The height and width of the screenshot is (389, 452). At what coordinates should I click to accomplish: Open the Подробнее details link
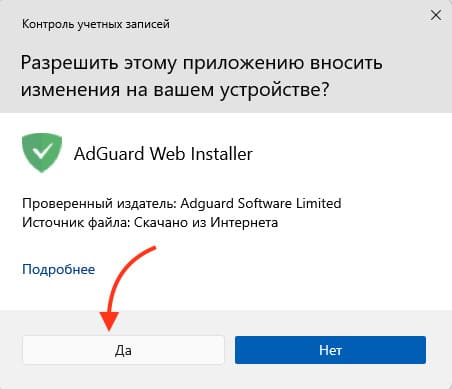click(59, 269)
